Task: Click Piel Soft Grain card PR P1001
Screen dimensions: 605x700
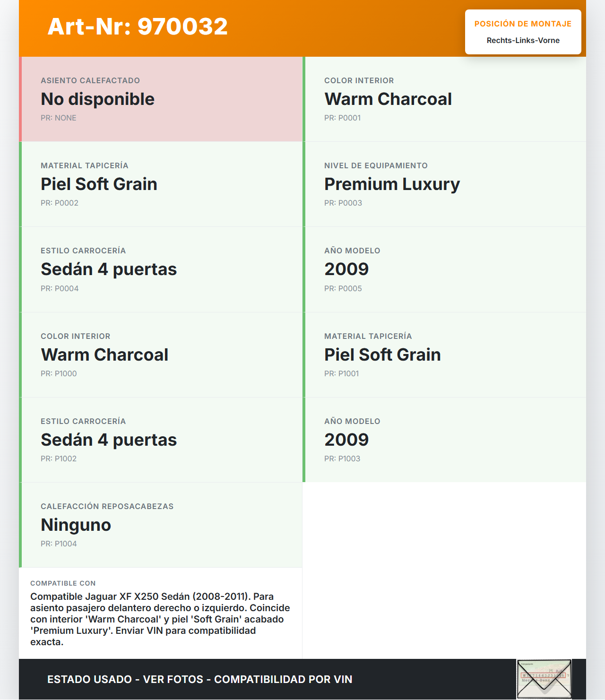Action: click(x=445, y=354)
